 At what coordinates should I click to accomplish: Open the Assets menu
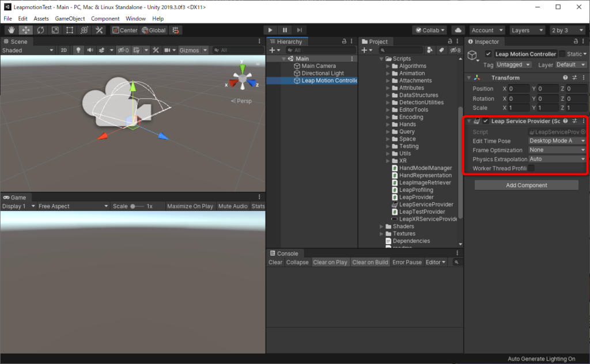[41, 18]
